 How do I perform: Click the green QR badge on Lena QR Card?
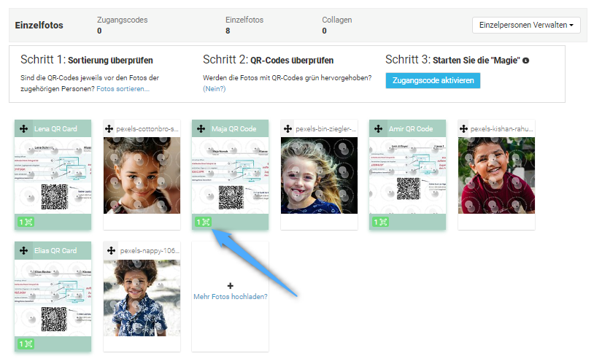pos(26,222)
